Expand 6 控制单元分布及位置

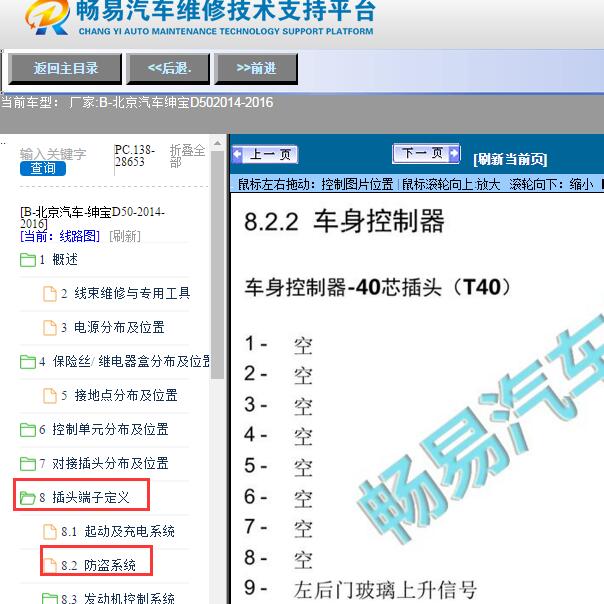tap(104, 430)
